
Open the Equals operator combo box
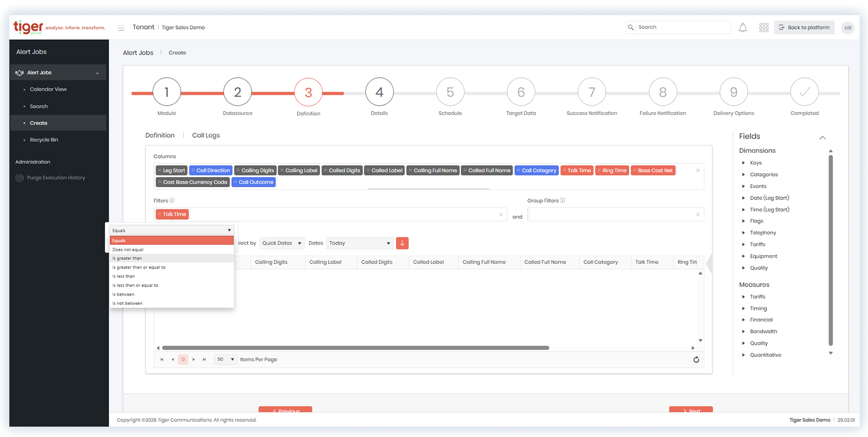coord(171,231)
